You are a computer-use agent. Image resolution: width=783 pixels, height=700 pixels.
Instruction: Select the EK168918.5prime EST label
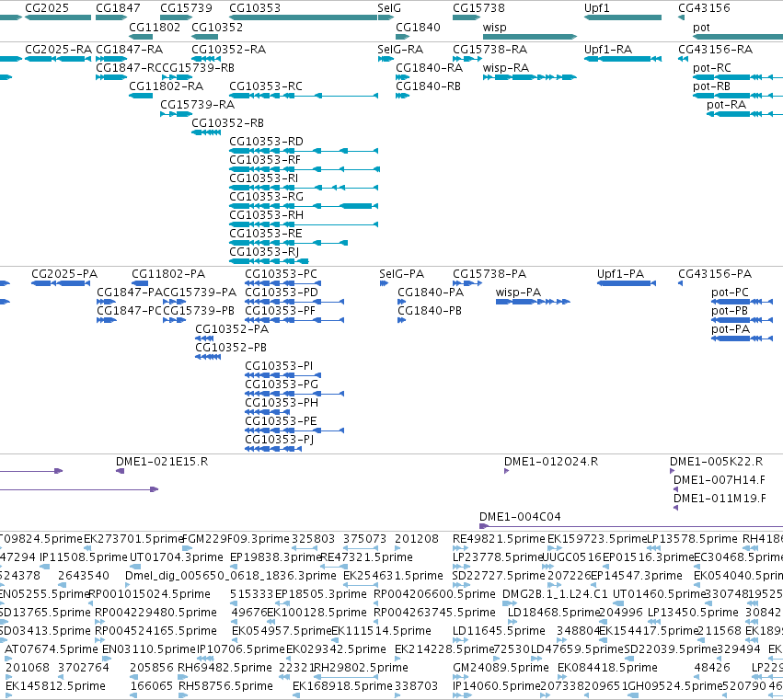[342, 686]
